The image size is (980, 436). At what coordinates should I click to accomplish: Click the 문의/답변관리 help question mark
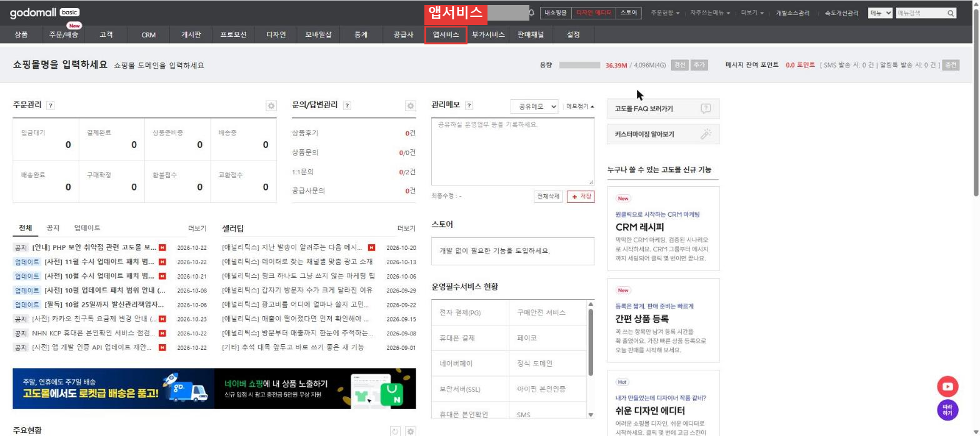pyautogui.click(x=347, y=106)
